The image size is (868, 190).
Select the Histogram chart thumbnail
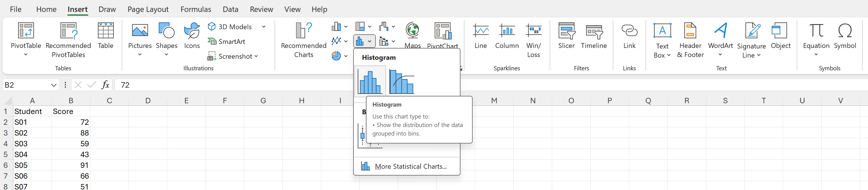coord(370,81)
